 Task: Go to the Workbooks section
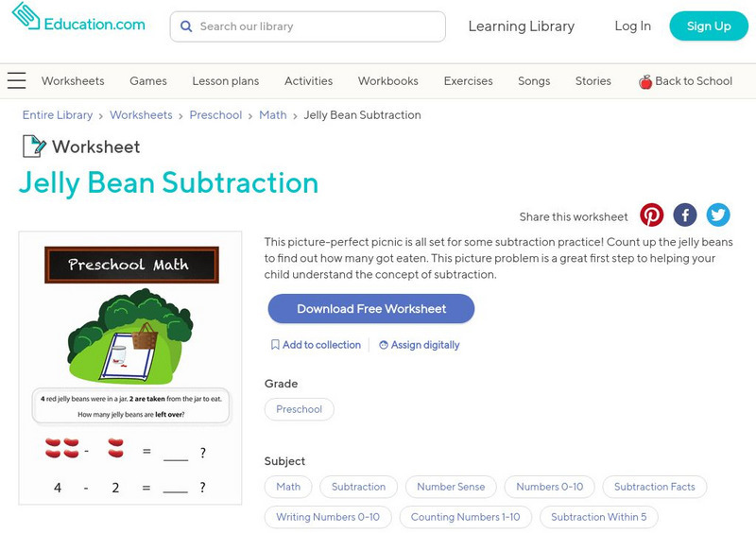click(387, 81)
